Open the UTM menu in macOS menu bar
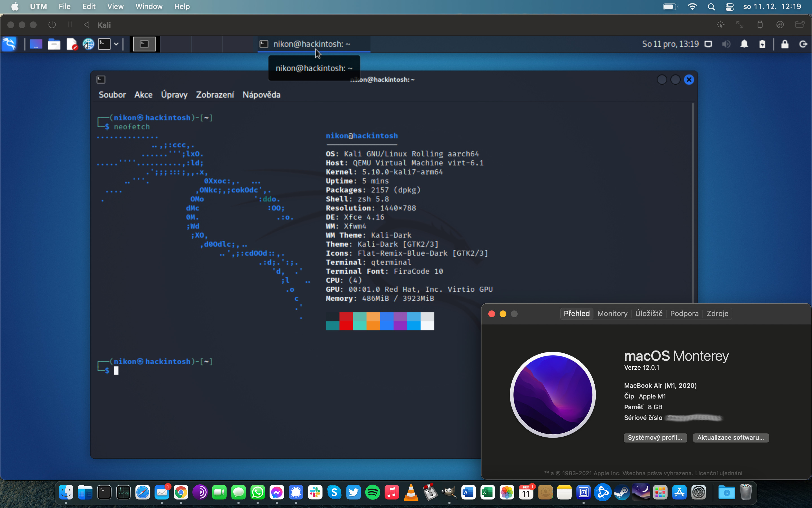 coord(39,6)
